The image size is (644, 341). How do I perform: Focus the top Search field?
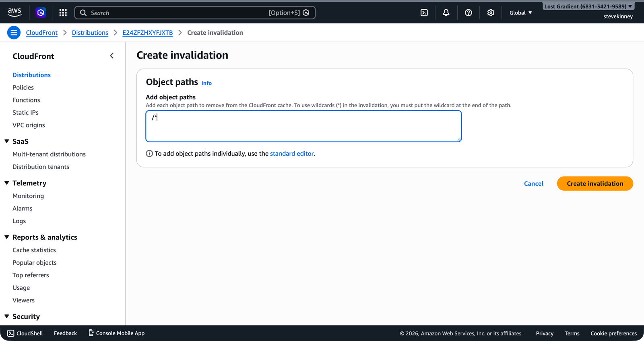(x=195, y=13)
